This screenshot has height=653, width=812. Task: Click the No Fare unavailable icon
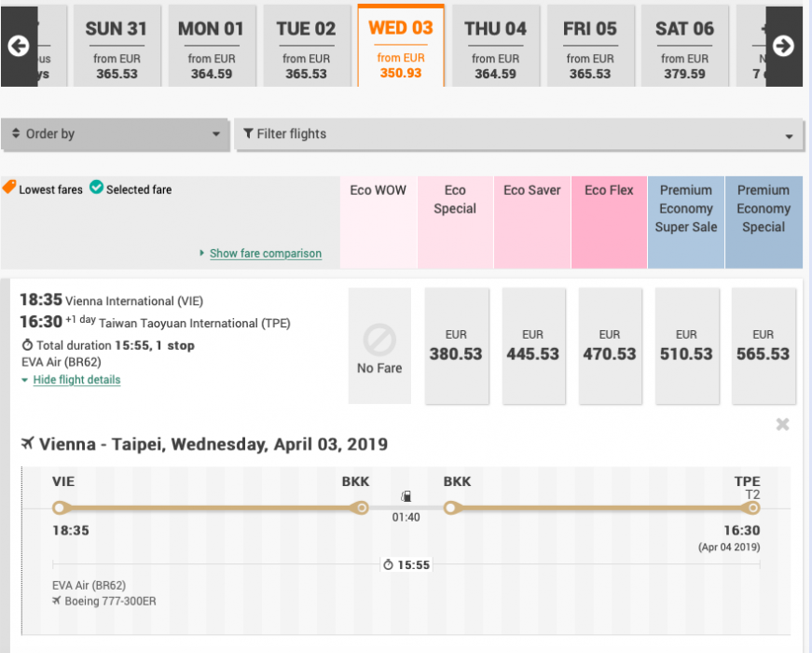coord(379,340)
